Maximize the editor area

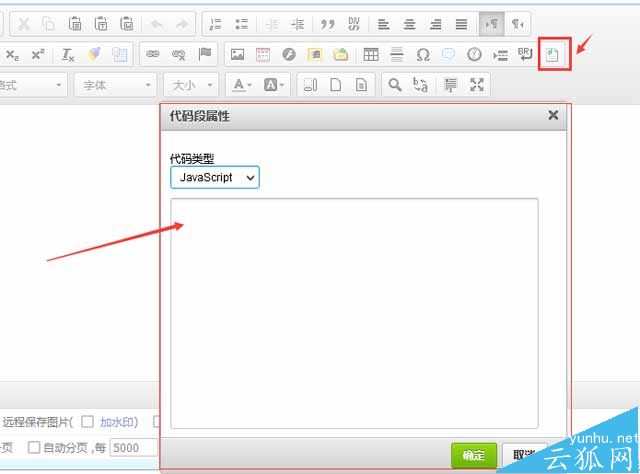[x=477, y=85]
